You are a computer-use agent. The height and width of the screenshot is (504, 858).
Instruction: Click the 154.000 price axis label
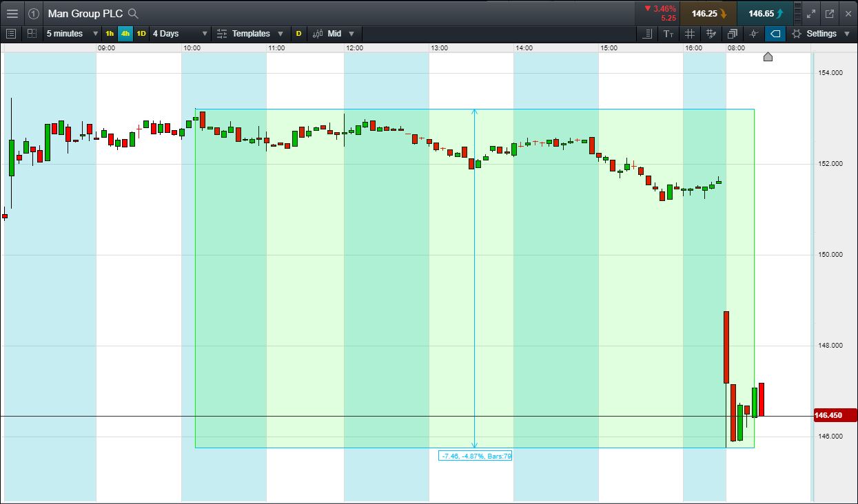pos(829,73)
